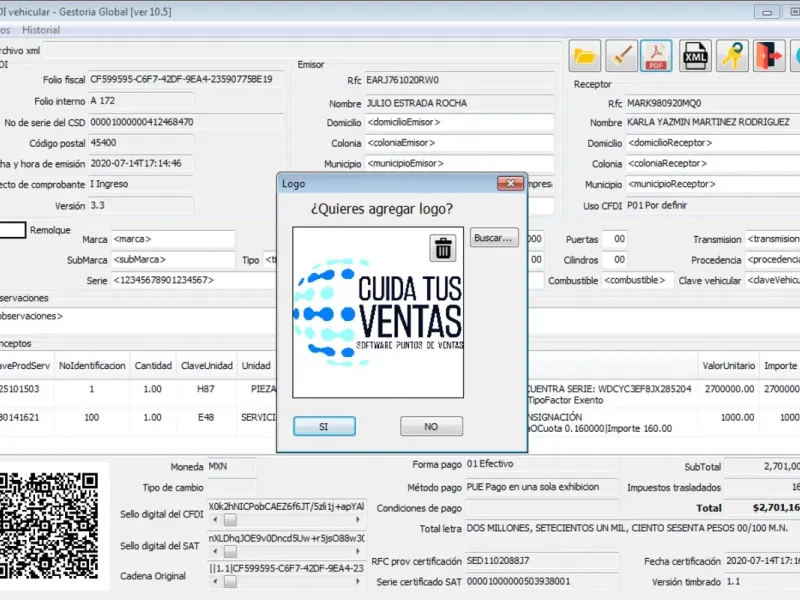Click left arrow of Cadena Original scrollbar
This screenshot has width=800, height=600.
point(215,582)
